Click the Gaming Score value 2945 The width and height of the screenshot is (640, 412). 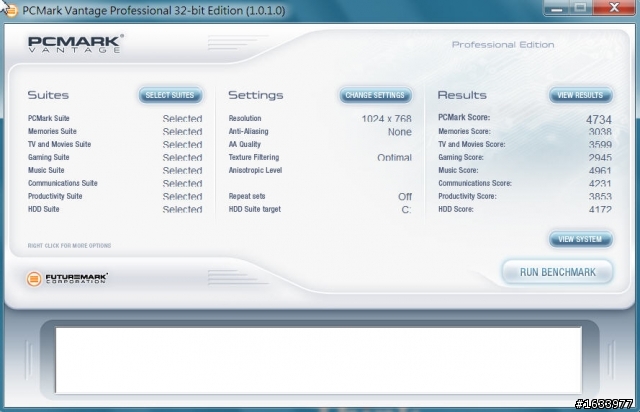[x=600, y=158]
